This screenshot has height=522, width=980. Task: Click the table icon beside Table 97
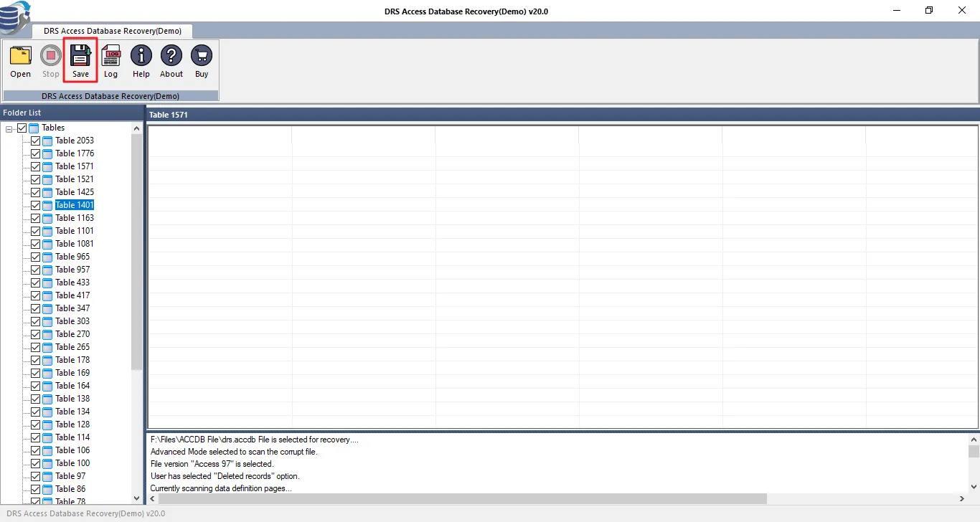[x=47, y=476]
